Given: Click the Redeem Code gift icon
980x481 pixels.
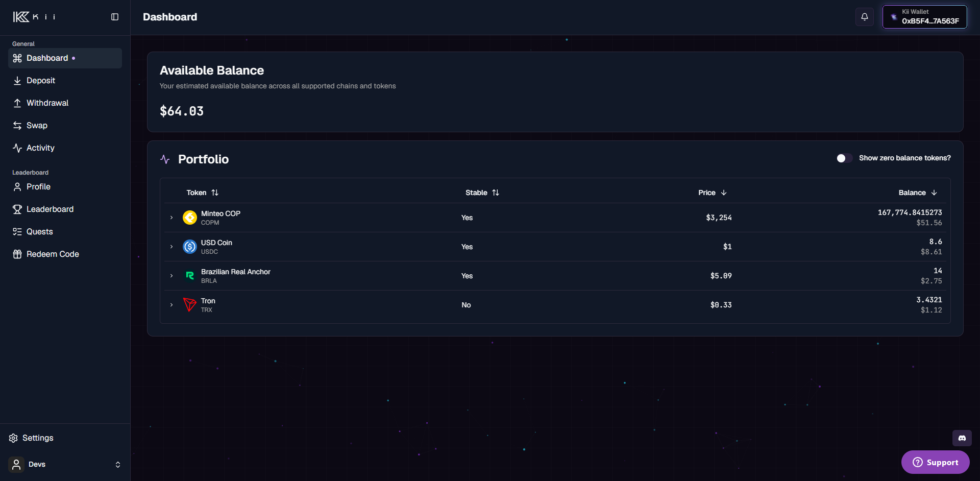Looking at the screenshot, I should [x=17, y=254].
